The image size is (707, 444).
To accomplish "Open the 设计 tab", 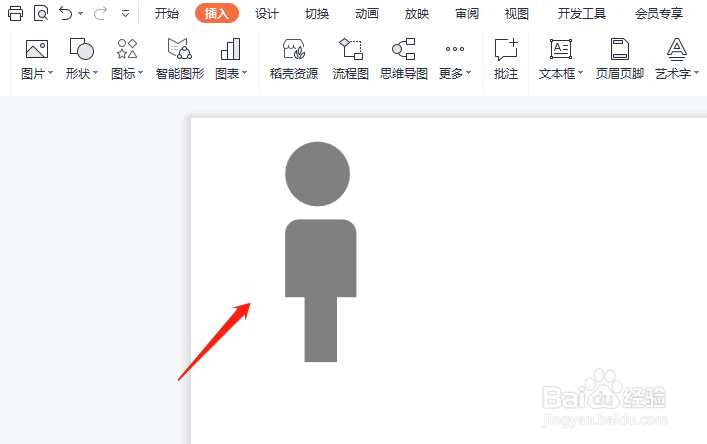I will (267, 14).
